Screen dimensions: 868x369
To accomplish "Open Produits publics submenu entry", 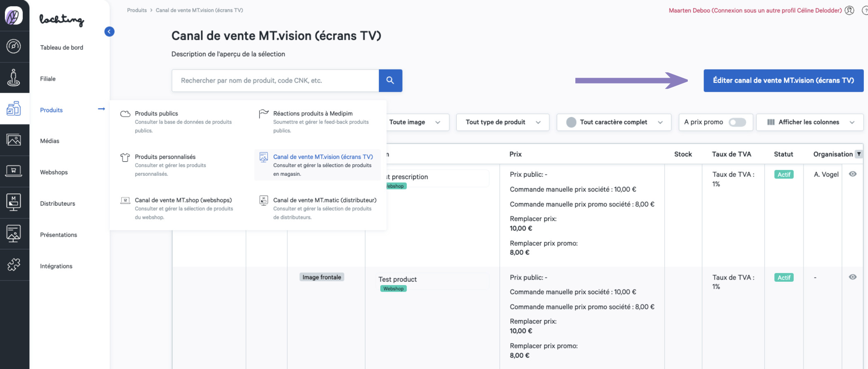I will coord(179,122).
